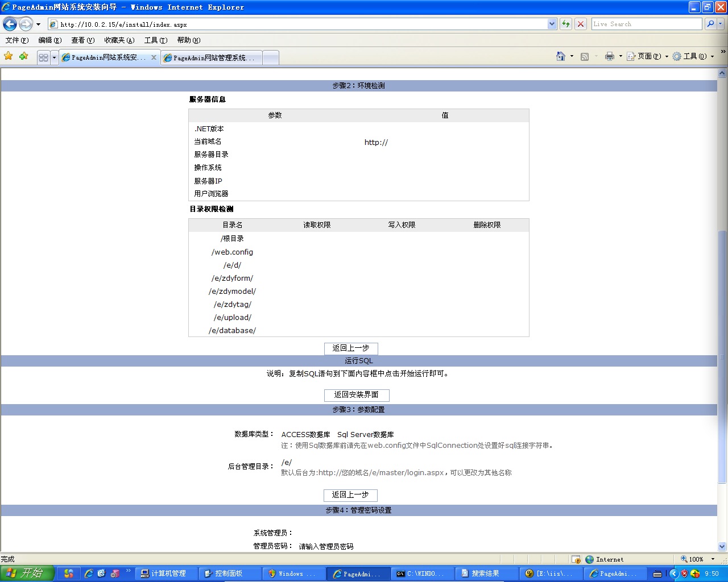This screenshot has width=728, height=582.
Task: Click the Live Search magnifier button
Action: point(710,24)
